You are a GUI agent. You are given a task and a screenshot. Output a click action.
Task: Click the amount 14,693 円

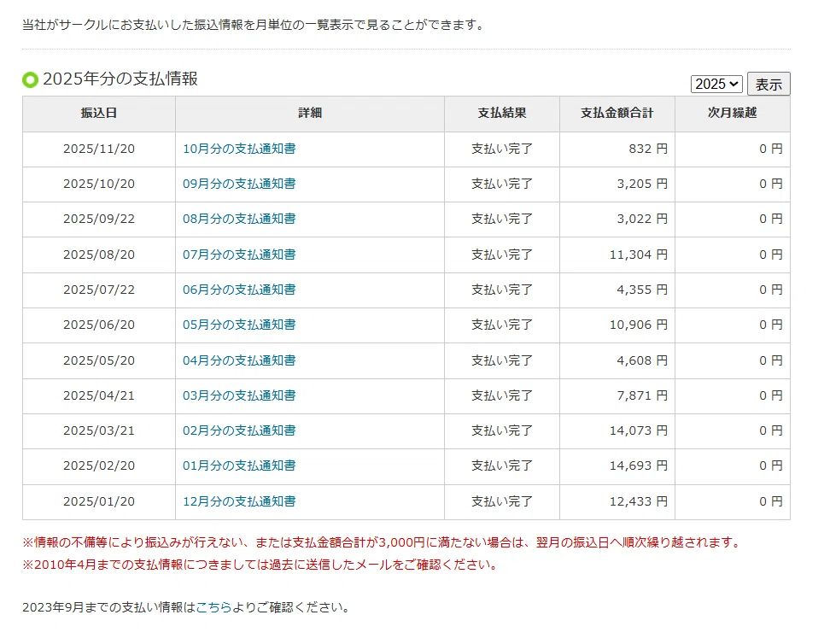pos(639,465)
